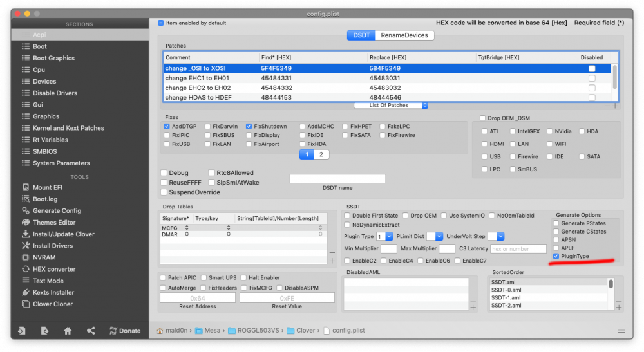644x352 pixels.
Task: Open the Boot.log tool icon
Action: click(26, 199)
